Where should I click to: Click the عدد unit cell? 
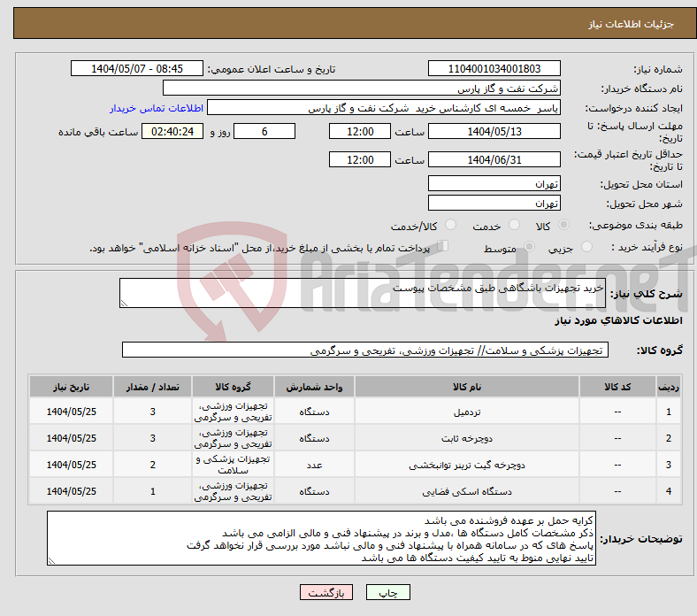tap(314, 465)
